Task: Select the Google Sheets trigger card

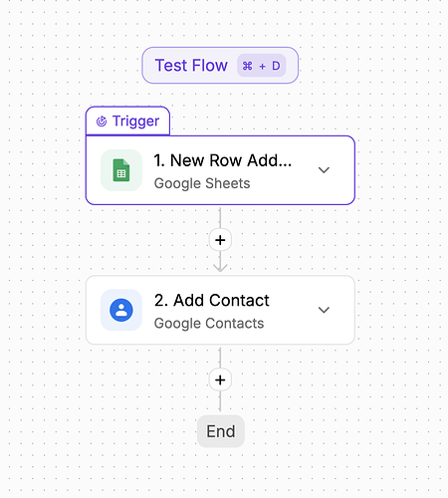Action: click(x=220, y=170)
